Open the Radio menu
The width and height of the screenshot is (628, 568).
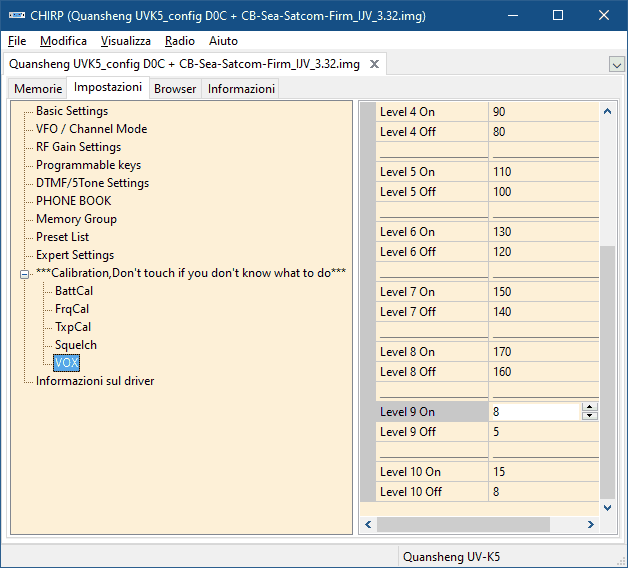point(180,41)
